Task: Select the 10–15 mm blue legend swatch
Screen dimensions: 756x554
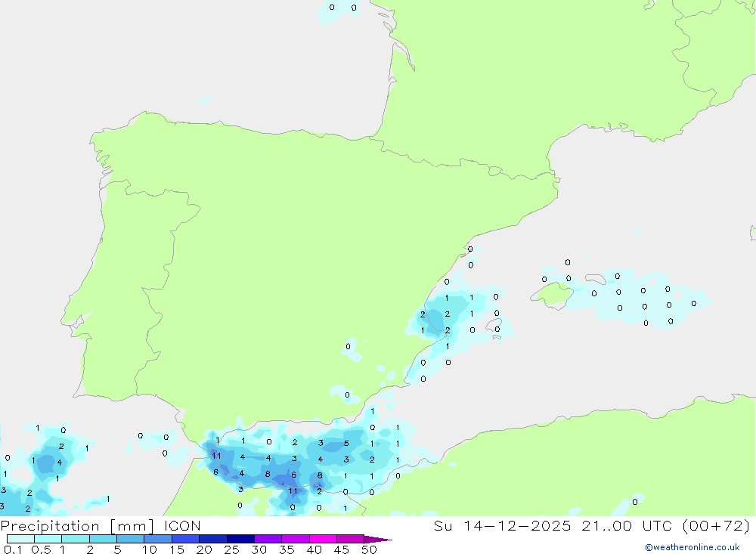Action: [158, 539]
